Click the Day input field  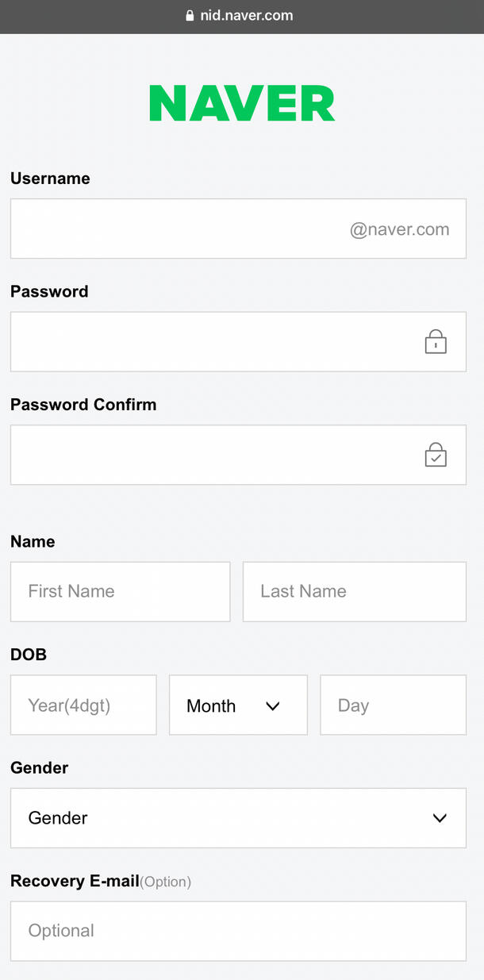pyautogui.click(x=393, y=705)
